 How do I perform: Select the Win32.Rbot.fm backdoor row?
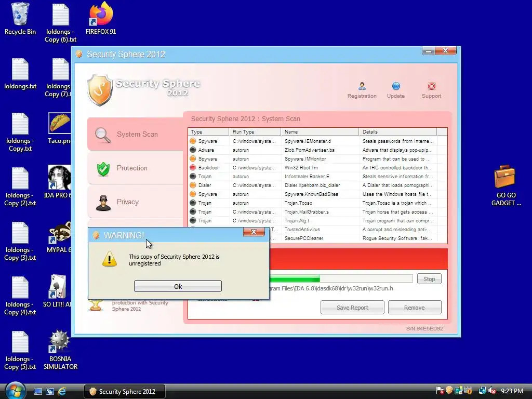[x=317, y=168]
